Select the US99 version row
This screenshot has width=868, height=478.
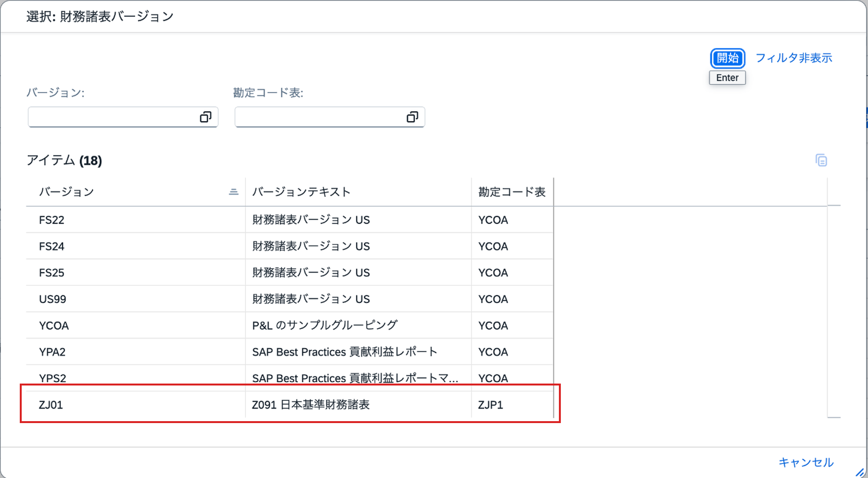tap(290, 299)
